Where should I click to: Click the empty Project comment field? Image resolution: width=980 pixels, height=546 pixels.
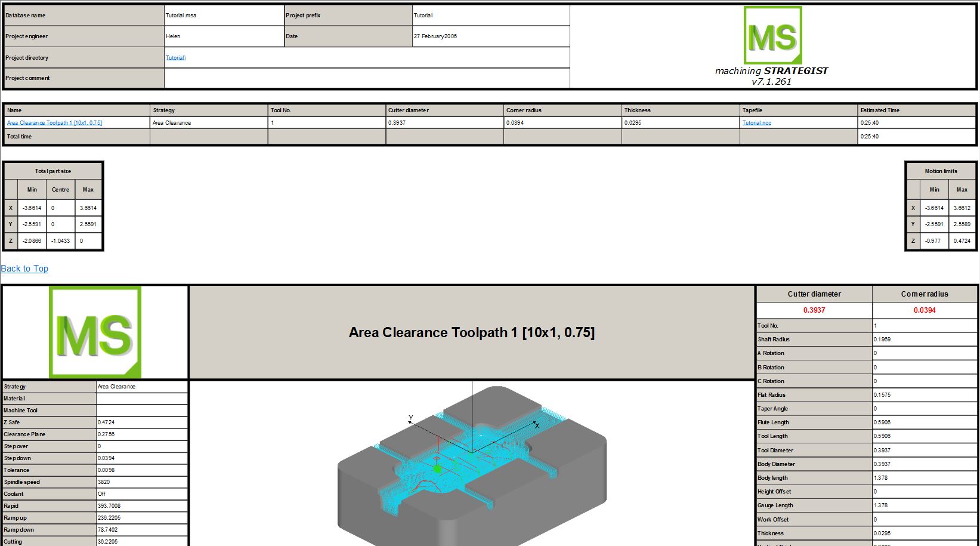pyautogui.click(x=366, y=78)
